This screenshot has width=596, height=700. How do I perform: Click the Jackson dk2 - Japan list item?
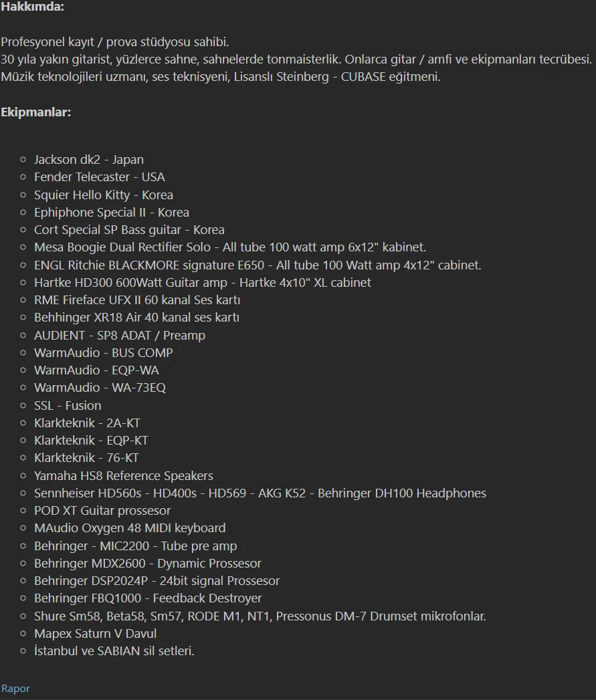(89, 160)
